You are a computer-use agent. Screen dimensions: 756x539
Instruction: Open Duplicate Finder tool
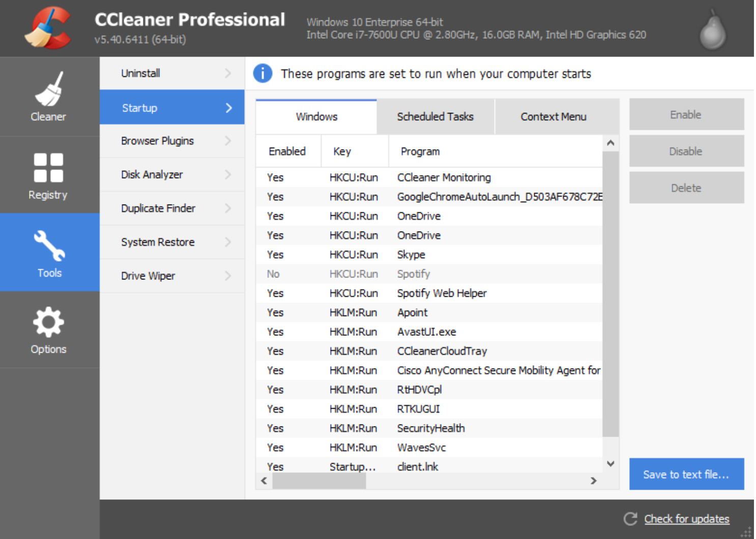(x=172, y=208)
